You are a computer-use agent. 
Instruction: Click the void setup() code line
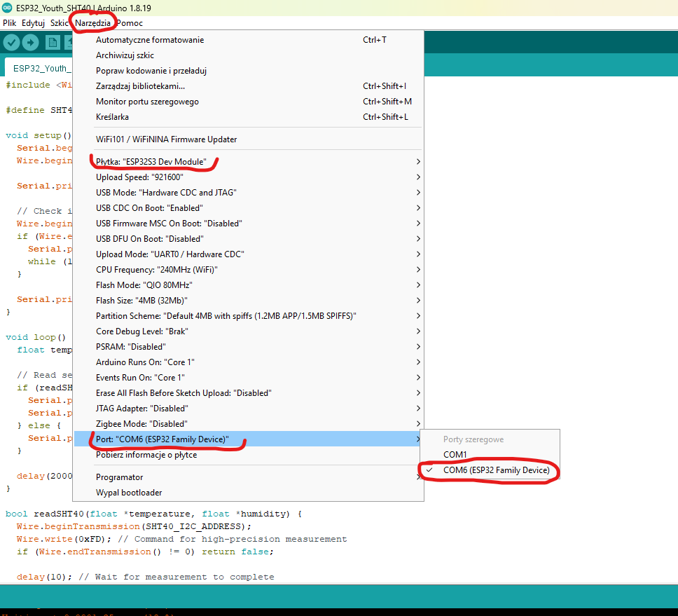click(x=39, y=135)
